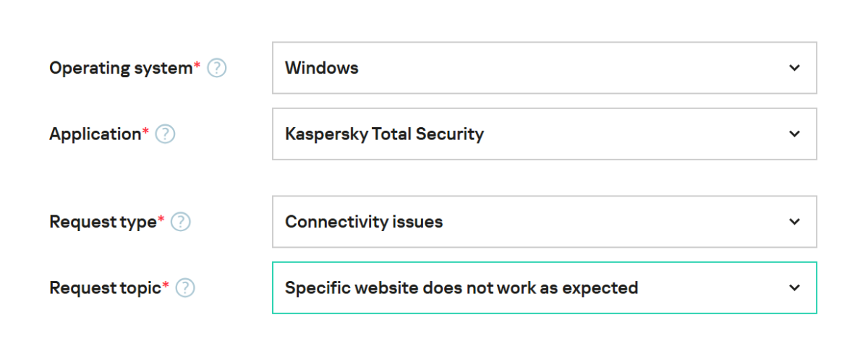868x359 pixels.
Task: Open the Request type dropdown
Action: pyautogui.click(x=544, y=222)
